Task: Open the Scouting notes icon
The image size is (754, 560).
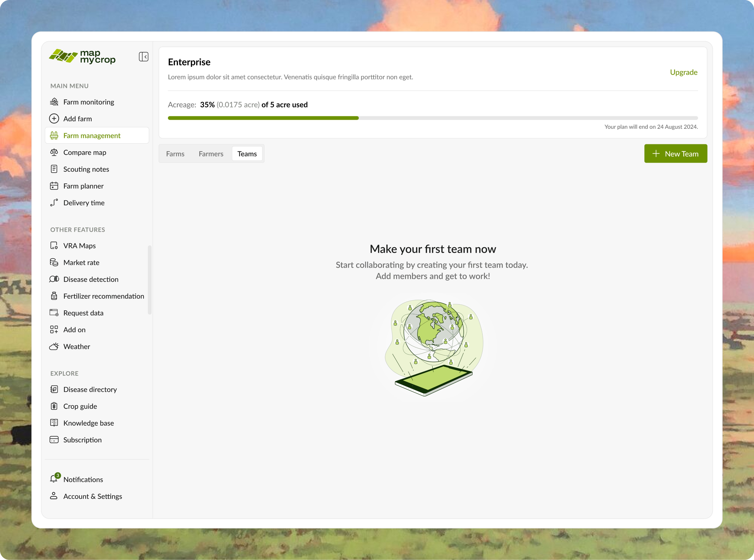Action: (54, 169)
